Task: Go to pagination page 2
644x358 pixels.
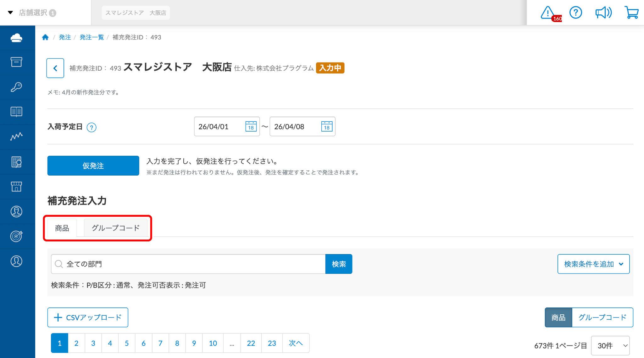Action: [76, 343]
